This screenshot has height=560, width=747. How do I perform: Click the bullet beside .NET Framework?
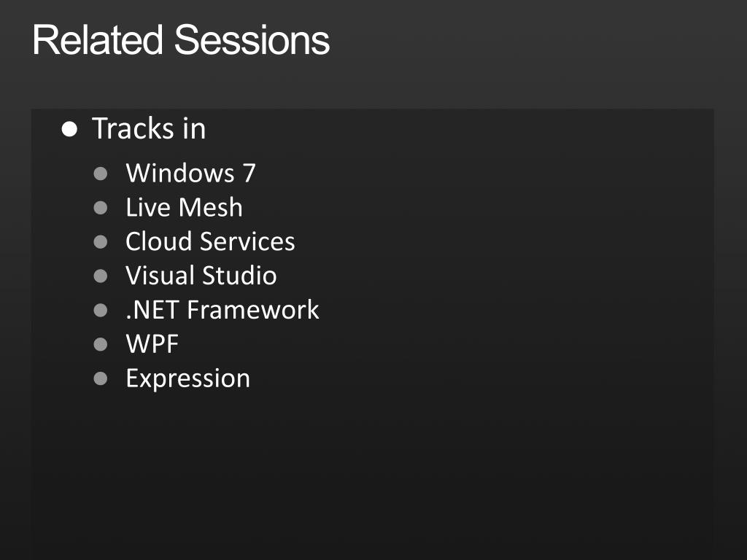tap(101, 311)
